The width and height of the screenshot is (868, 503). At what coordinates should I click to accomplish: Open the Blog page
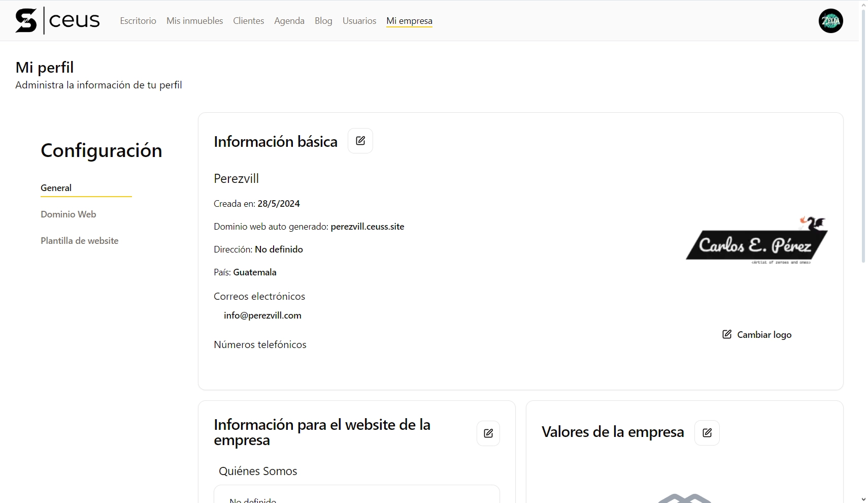click(323, 21)
